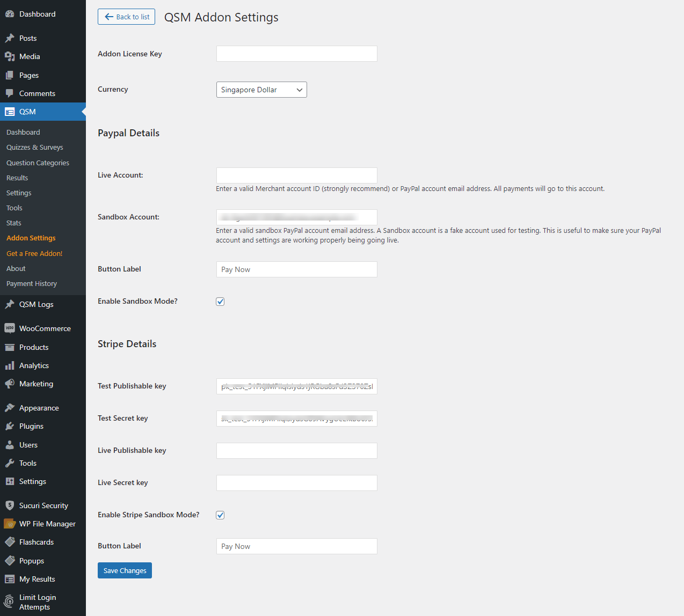This screenshot has width=684, height=616.
Task: Click the Test Secret key field
Action: 297,419
